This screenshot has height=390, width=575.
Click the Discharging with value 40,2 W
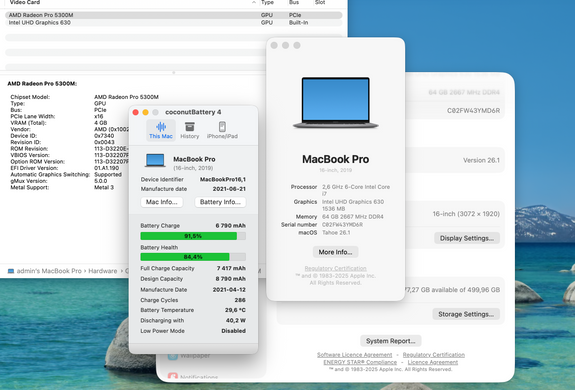tap(235, 320)
